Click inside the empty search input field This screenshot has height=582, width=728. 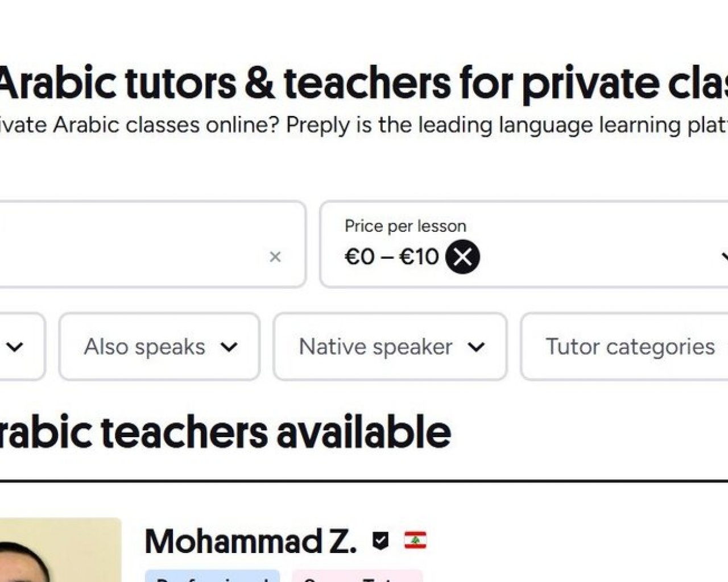click(x=142, y=244)
